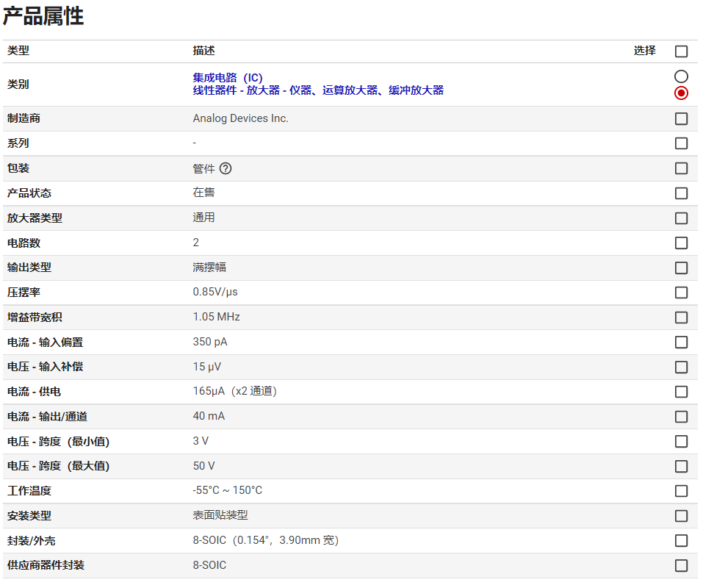703x588 pixels.
Task: Select the 增益带宽积 1.05 MHz checkbox
Action: (x=681, y=318)
